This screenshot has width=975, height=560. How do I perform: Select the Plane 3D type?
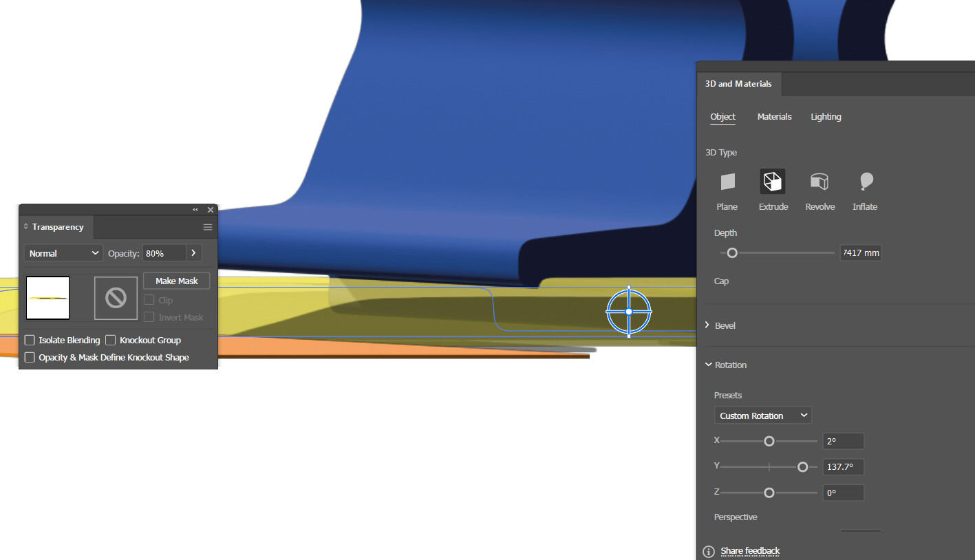tap(727, 181)
